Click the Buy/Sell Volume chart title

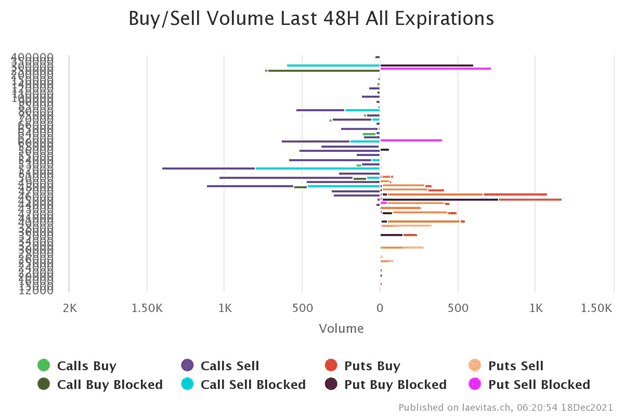pos(311,18)
